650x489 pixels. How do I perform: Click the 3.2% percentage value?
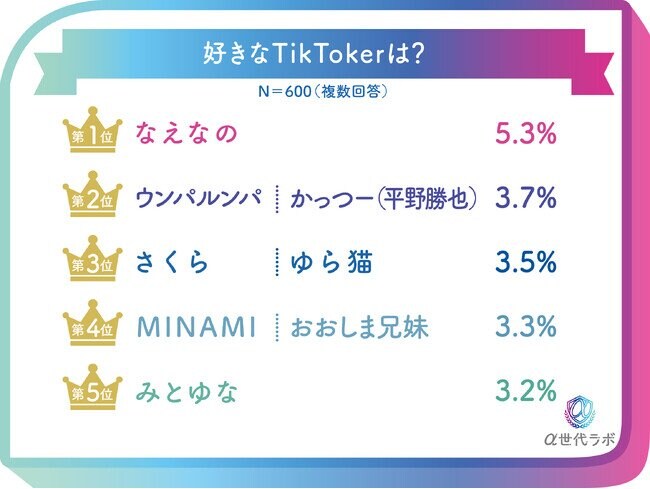click(x=525, y=390)
